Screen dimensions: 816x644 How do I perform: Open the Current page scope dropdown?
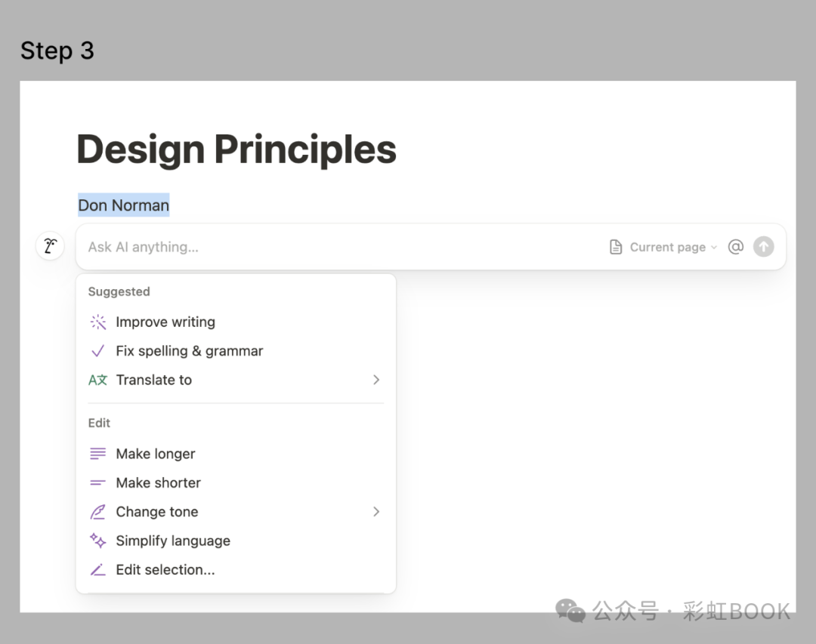coord(663,247)
